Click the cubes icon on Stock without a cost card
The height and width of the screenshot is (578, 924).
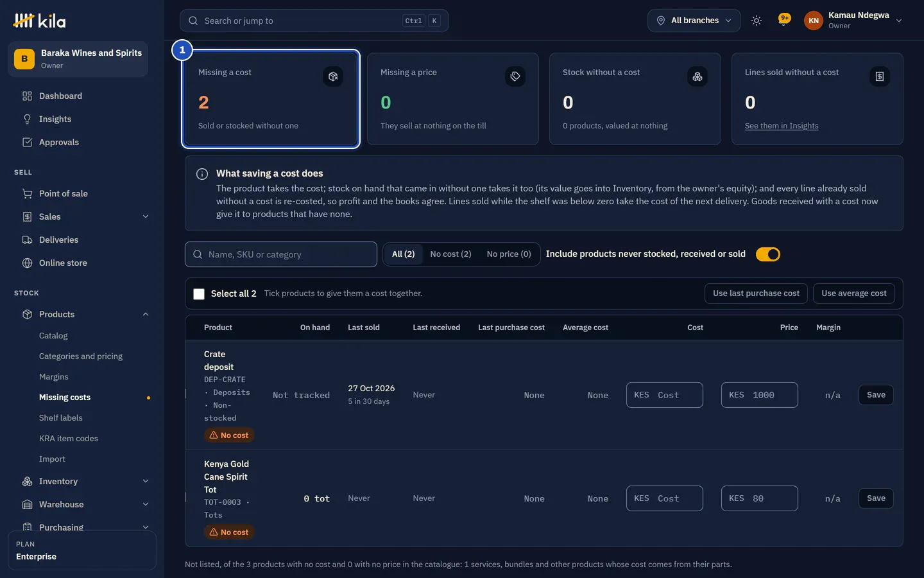coord(697,76)
